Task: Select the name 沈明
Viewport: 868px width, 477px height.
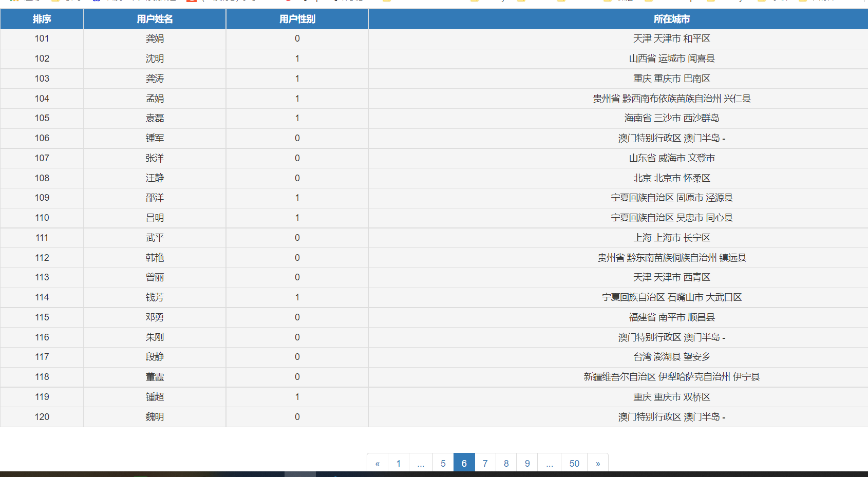Action: click(155, 59)
